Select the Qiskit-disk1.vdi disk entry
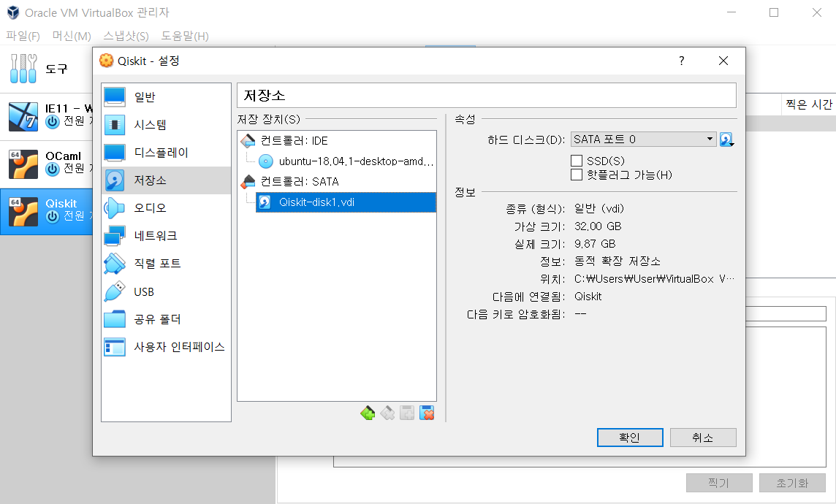 click(x=346, y=202)
